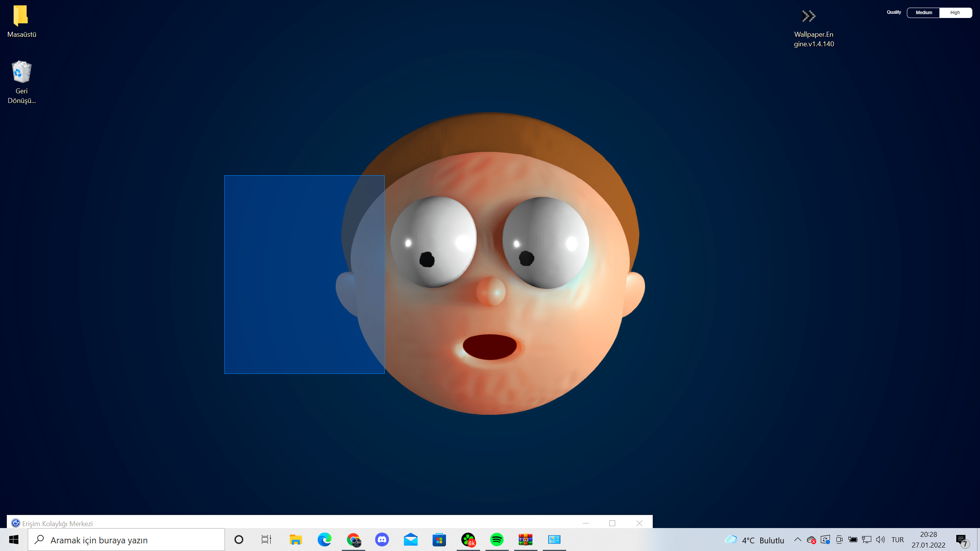Open the notification center with 7 badge
The image size is (980, 551).
click(x=962, y=540)
